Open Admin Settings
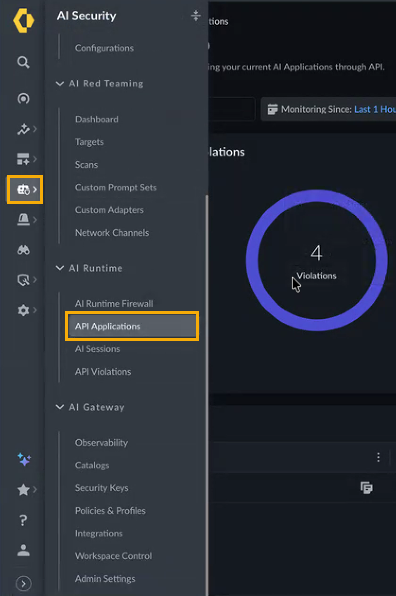Screen dimensions: 396x596 pyautogui.click(x=105, y=579)
